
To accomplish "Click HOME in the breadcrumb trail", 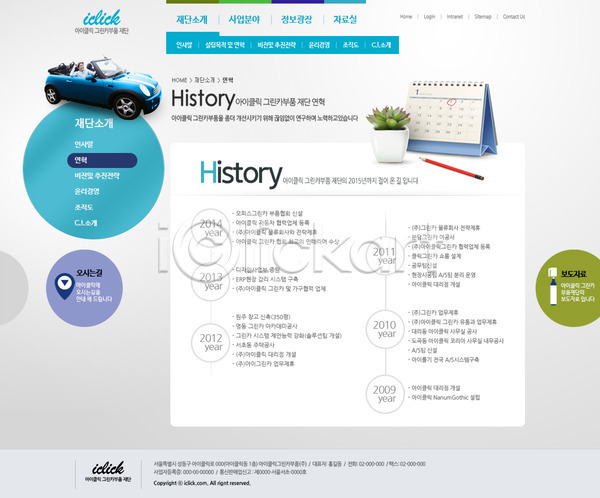I will click(x=180, y=79).
